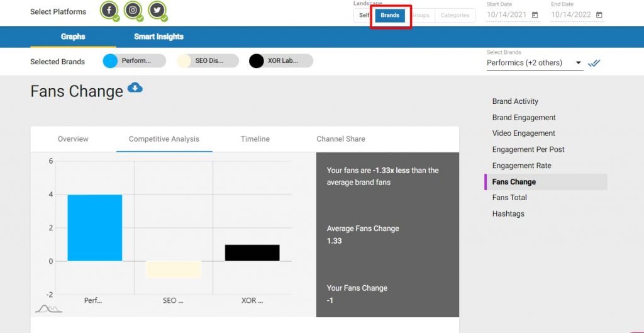Open the Smart Insights tab
Image resolution: width=644 pixels, height=333 pixels.
point(158,37)
